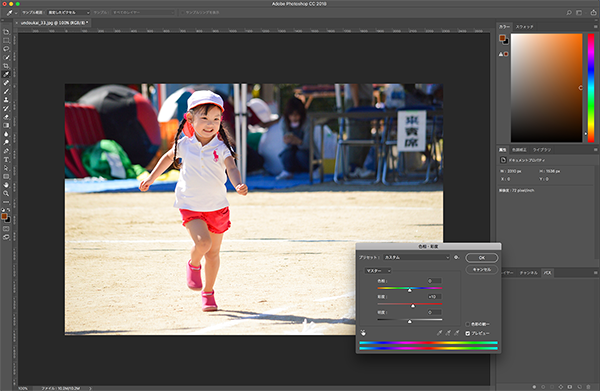Switch to the Adjustments panel tab
Image resolution: width=600 pixels, height=391 pixels.
(519, 150)
